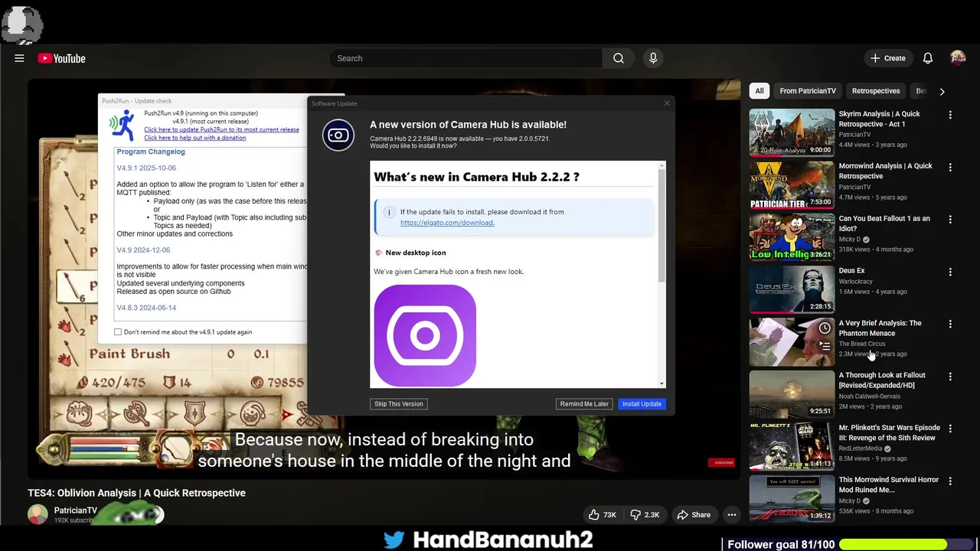This screenshot has width=980, height=551.
Task: Click PatricianTV channel name below video
Action: tap(76, 510)
